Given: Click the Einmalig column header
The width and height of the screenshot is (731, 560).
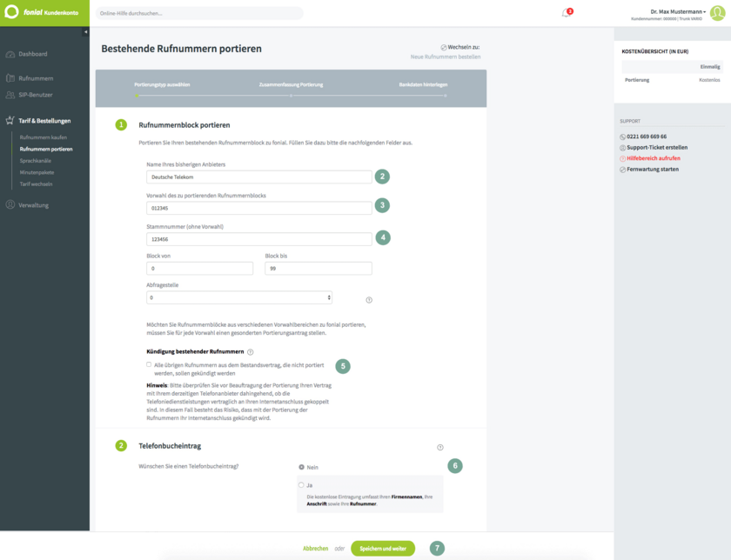Looking at the screenshot, I should (x=710, y=67).
